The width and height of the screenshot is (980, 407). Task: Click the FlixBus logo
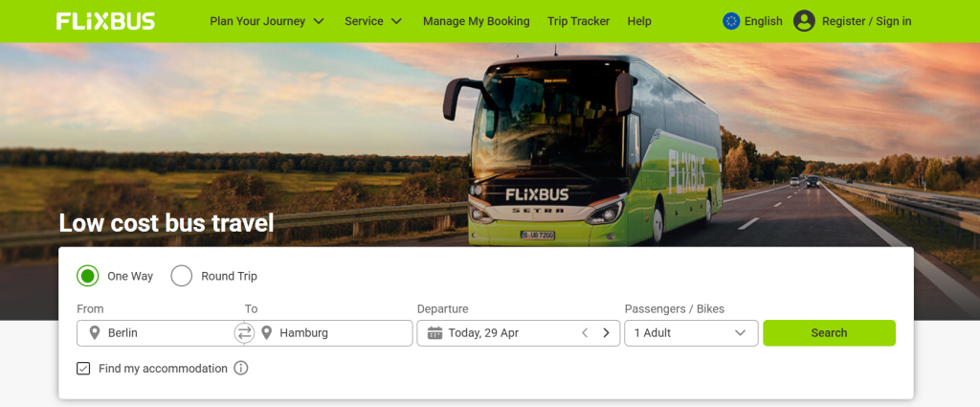pos(105,21)
